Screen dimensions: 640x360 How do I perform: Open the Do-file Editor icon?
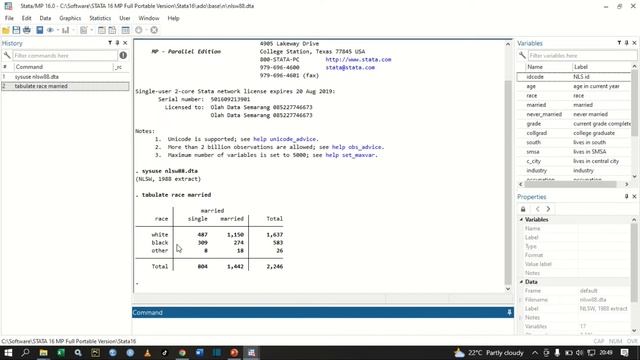point(84,30)
